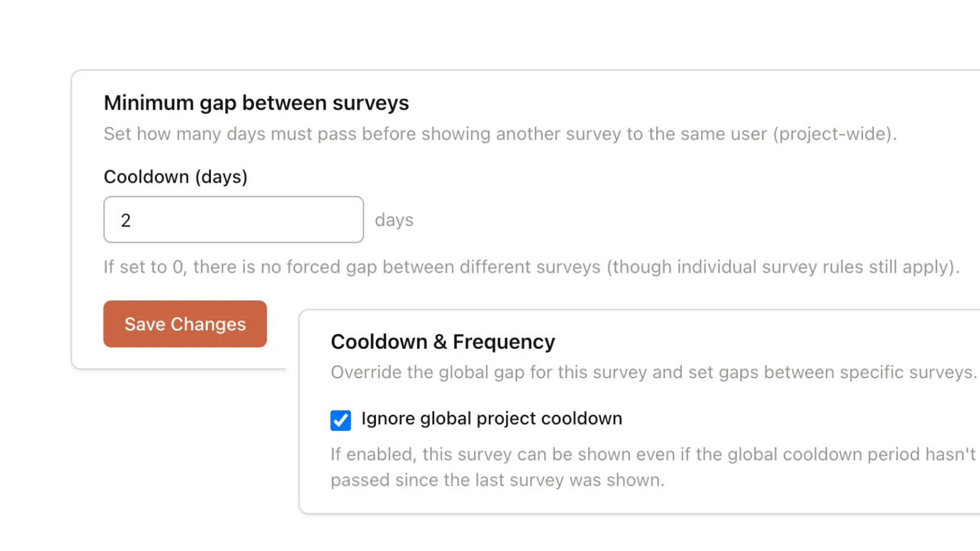Viewport: 980px width, 551px height.
Task: Click the Cooldown (days) number input field
Action: point(233,219)
